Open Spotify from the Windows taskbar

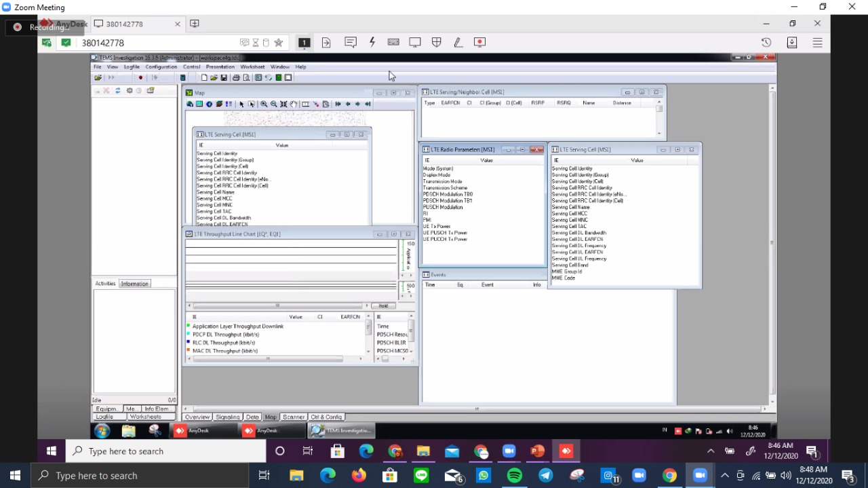pyautogui.click(x=514, y=476)
